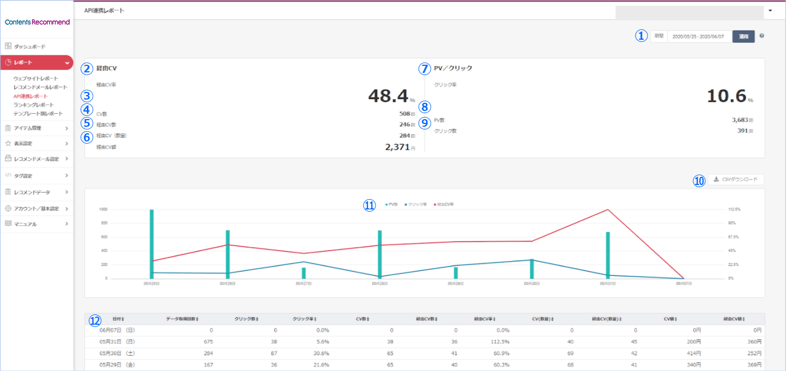Toggle PV数 series in chart legend
Image resolution: width=786 pixels, height=371 pixels.
point(391,205)
